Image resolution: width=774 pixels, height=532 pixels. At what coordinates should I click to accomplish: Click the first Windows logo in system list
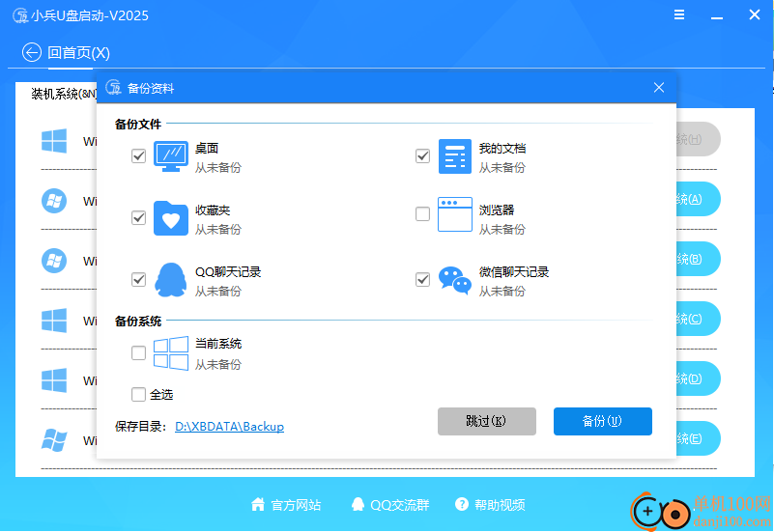pos(54,141)
